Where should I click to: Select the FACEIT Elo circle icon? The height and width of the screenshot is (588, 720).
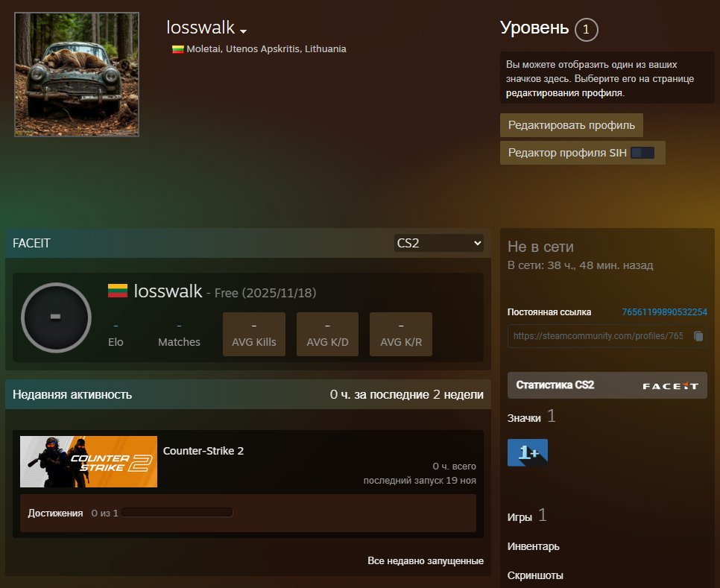coord(57,317)
